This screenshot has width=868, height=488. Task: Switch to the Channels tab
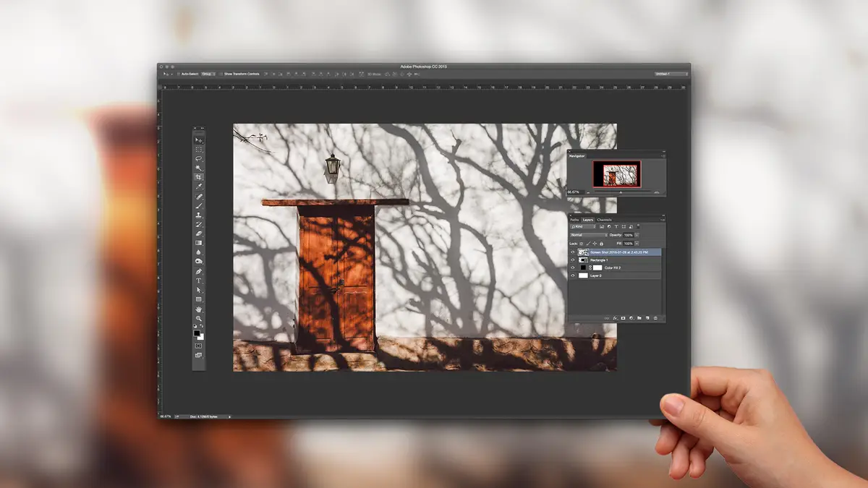[x=604, y=220]
